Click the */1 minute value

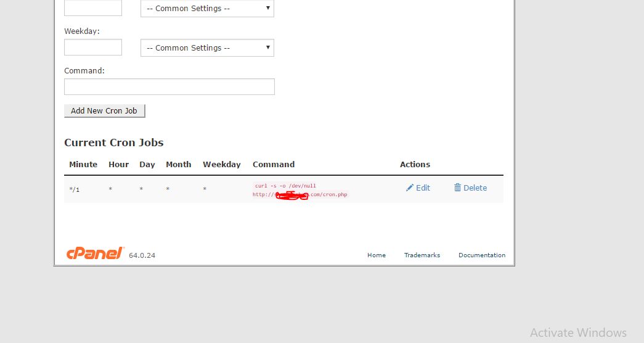tap(75, 189)
